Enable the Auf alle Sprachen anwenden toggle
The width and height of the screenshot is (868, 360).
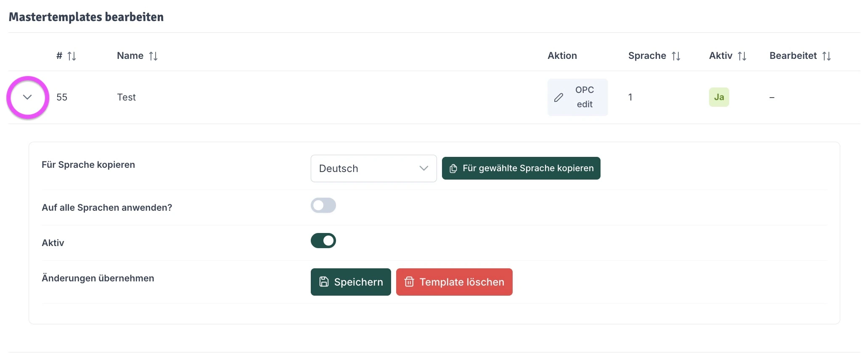click(x=323, y=206)
